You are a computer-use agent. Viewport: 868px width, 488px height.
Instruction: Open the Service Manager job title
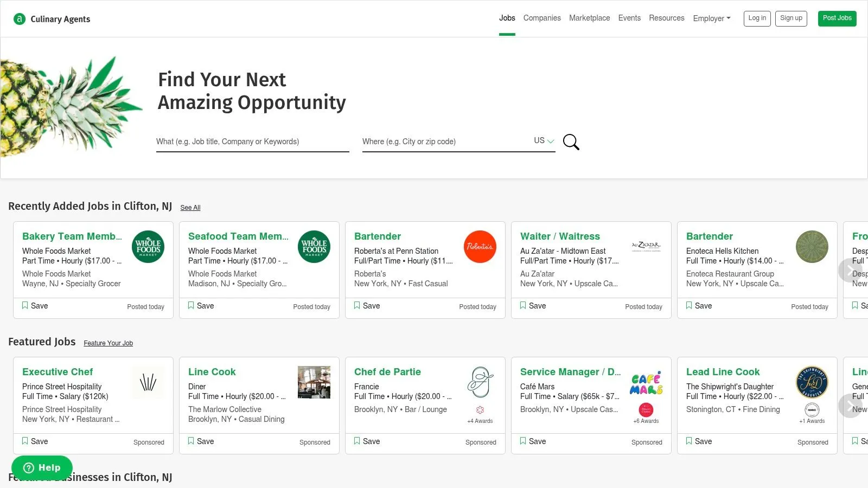pyautogui.click(x=571, y=372)
